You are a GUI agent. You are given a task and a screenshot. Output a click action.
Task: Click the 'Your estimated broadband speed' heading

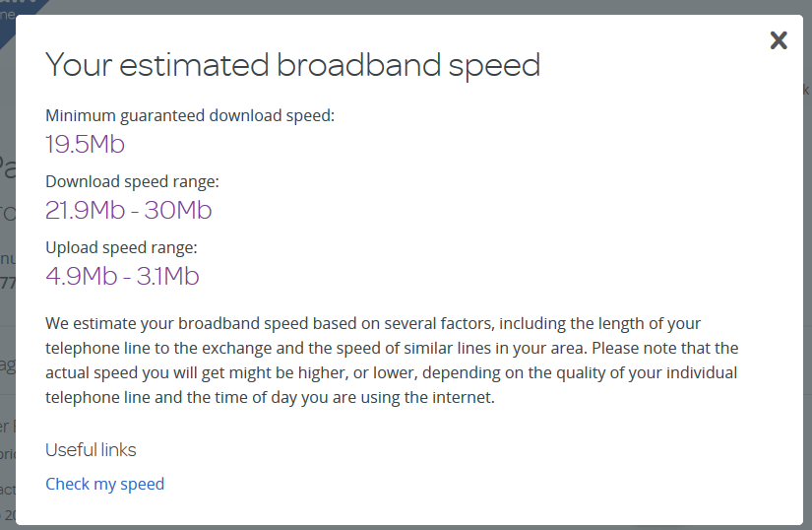pos(292,65)
